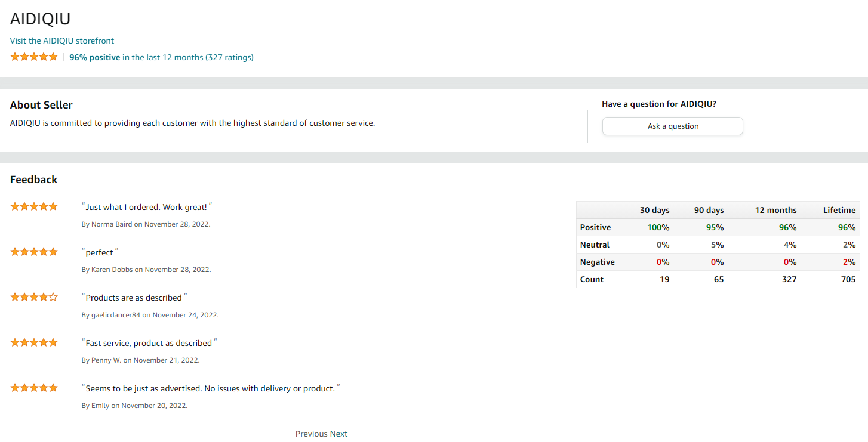Click the "Just what I ordered. Work great!" comment
This screenshot has width=868, height=442.
coord(147,207)
